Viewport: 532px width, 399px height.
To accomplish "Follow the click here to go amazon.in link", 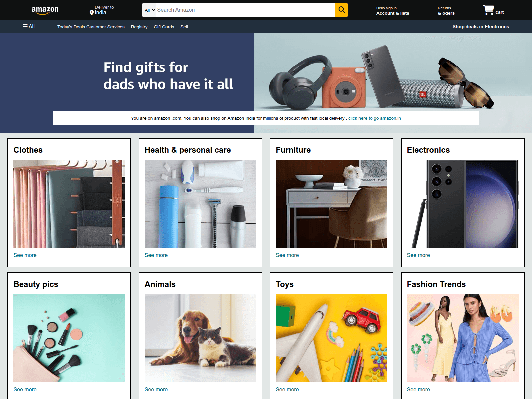I will click(x=374, y=118).
